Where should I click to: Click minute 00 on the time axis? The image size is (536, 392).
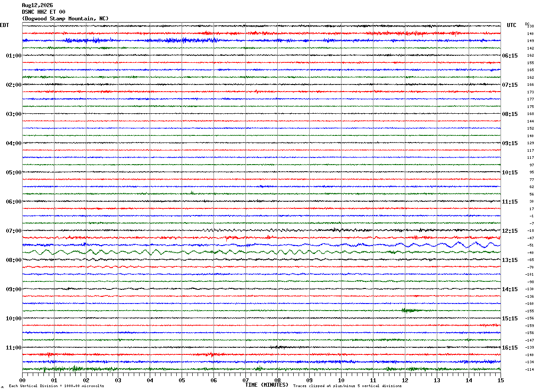click(22, 380)
